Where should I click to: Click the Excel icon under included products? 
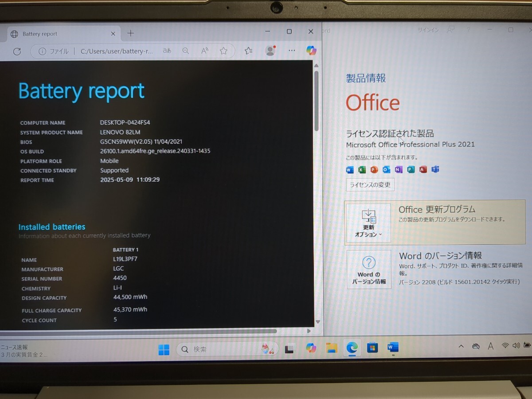click(362, 170)
